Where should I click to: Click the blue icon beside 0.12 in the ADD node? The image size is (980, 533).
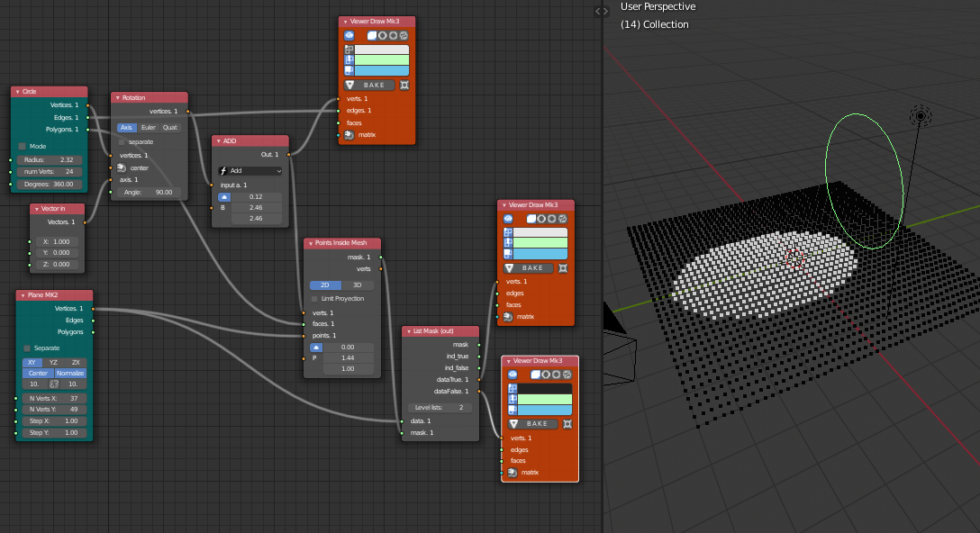pos(225,196)
